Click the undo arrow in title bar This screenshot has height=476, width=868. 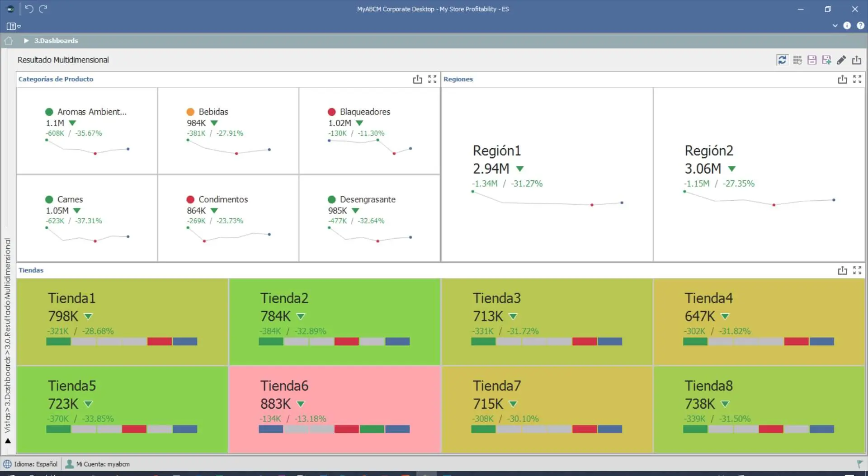pos(29,9)
